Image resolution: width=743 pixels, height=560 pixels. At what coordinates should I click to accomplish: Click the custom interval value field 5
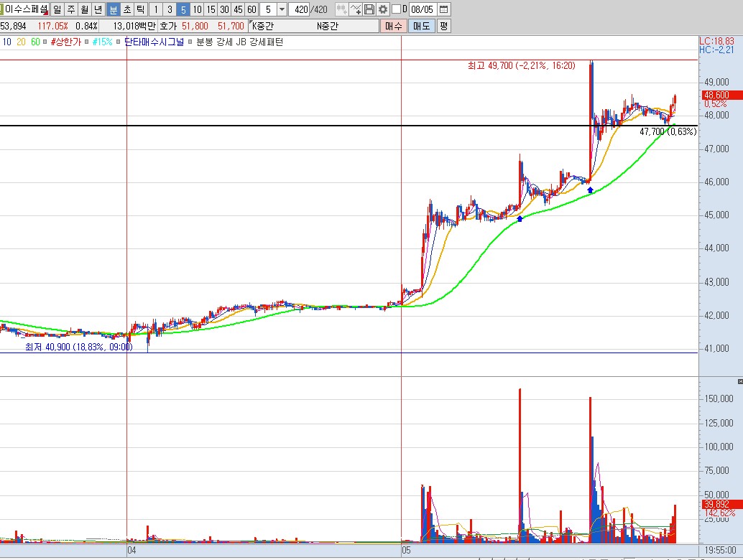[268, 9]
